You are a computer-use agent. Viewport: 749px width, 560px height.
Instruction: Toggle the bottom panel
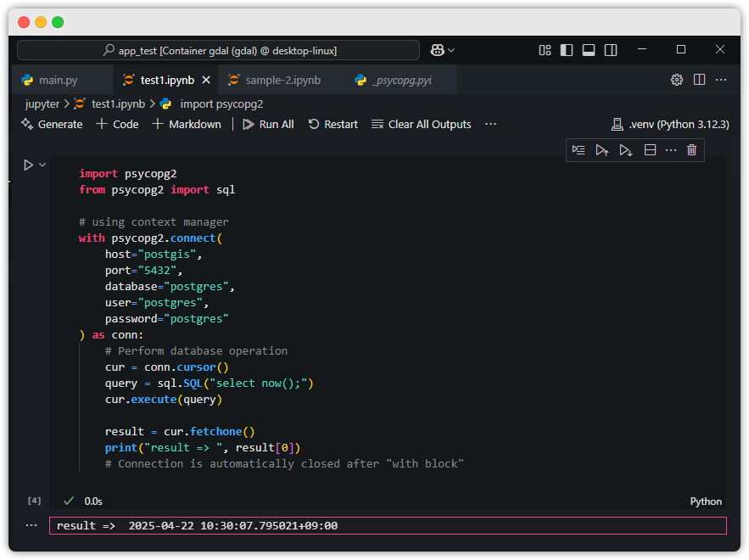click(589, 50)
